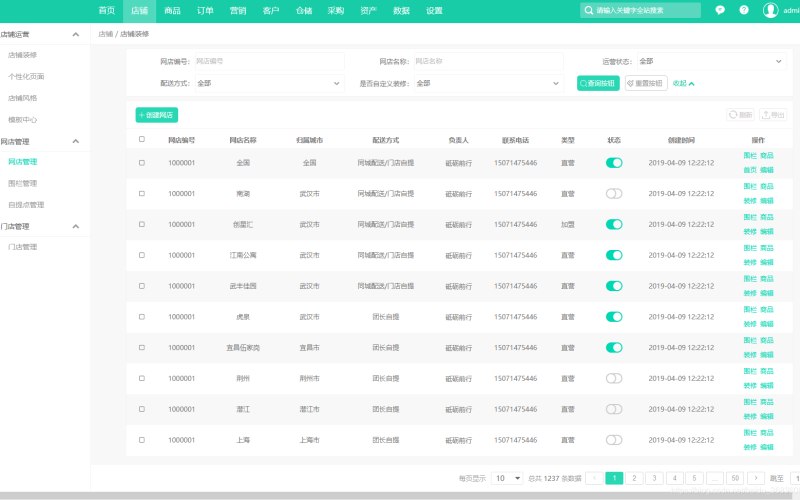This screenshot has width=800, height=500.
Task: Toggle status switch for 虎泉 row
Action: 614,317
